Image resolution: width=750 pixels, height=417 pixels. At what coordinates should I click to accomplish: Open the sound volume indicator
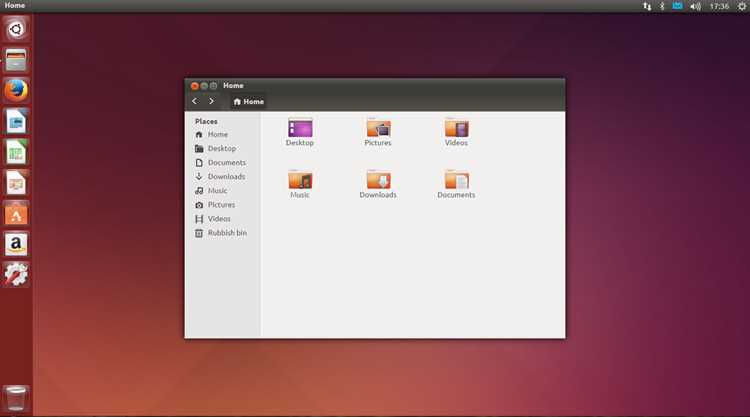click(x=695, y=6)
